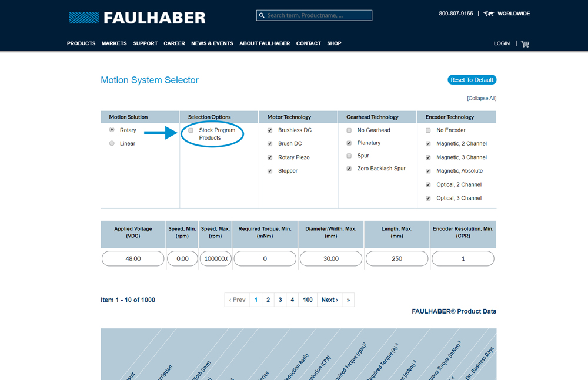Uncheck Magnetic, Absolute encoder checkbox

click(x=428, y=171)
